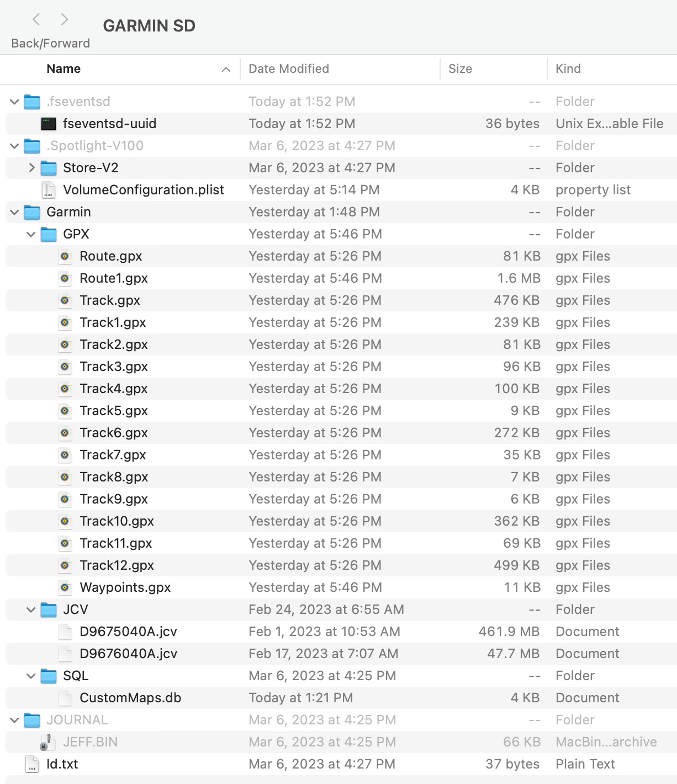Click the 499 KB size value

click(517, 565)
